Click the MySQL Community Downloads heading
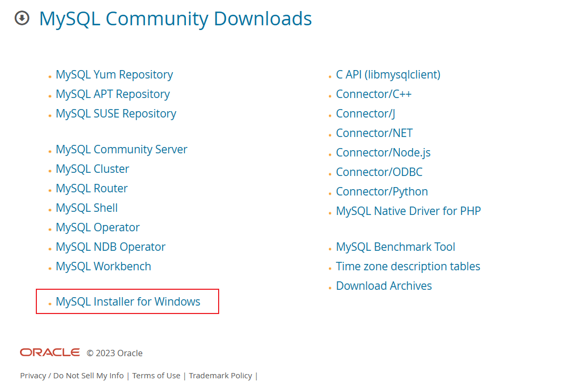This screenshot has height=392, width=579. pyautogui.click(x=175, y=18)
